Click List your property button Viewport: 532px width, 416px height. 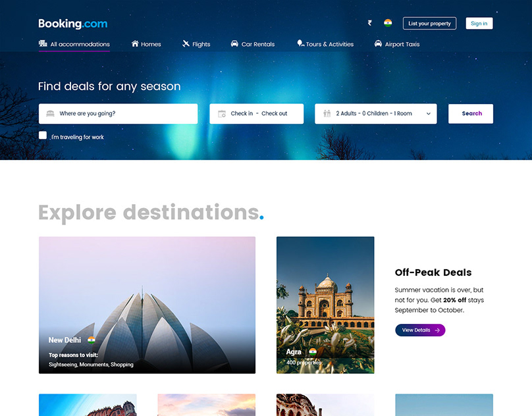click(429, 24)
